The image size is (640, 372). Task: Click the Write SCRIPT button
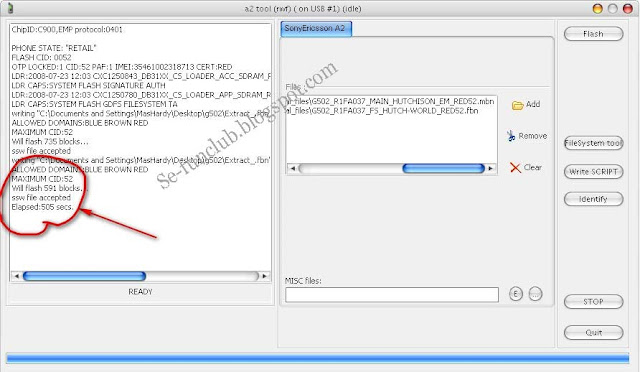[593, 172]
